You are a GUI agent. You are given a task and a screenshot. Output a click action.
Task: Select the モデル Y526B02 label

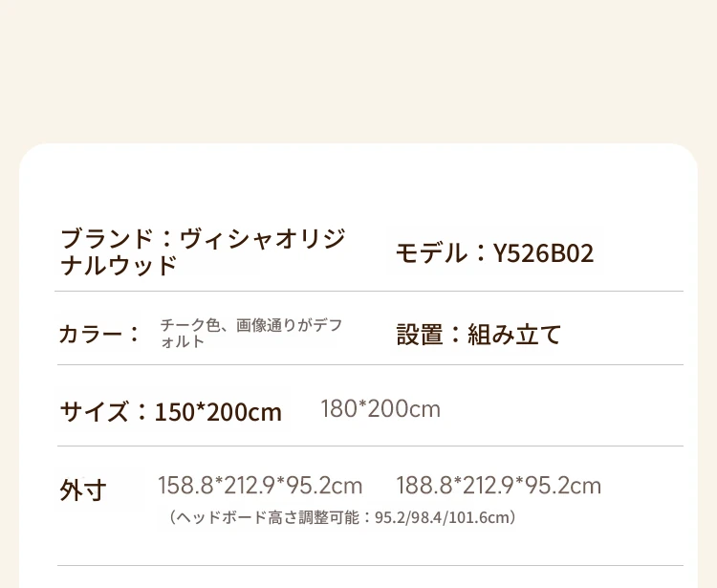point(494,252)
